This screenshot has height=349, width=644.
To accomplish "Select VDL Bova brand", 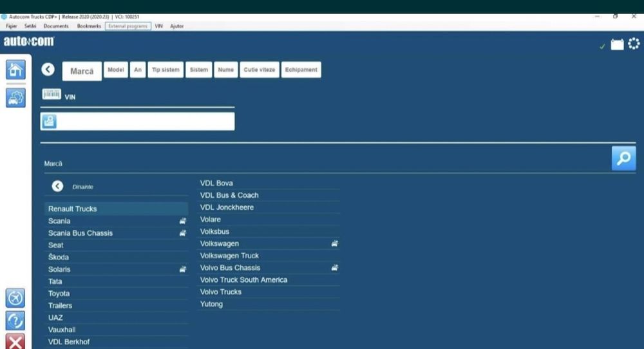I will tap(268, 183).
